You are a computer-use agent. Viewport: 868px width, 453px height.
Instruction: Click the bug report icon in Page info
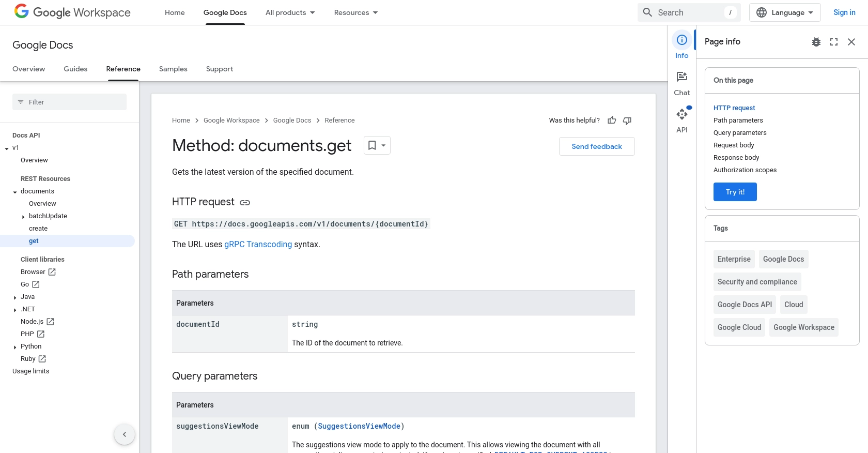click(816, 42)
